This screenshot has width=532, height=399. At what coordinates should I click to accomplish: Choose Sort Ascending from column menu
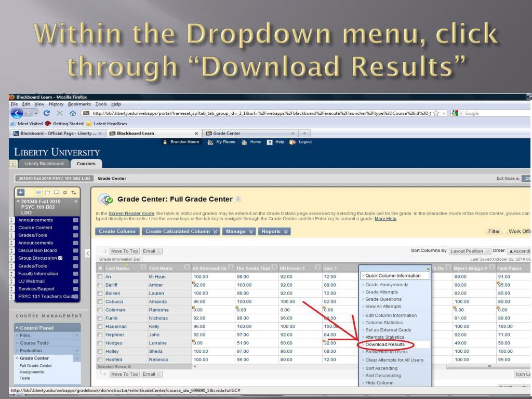click(x=381, y=368)
